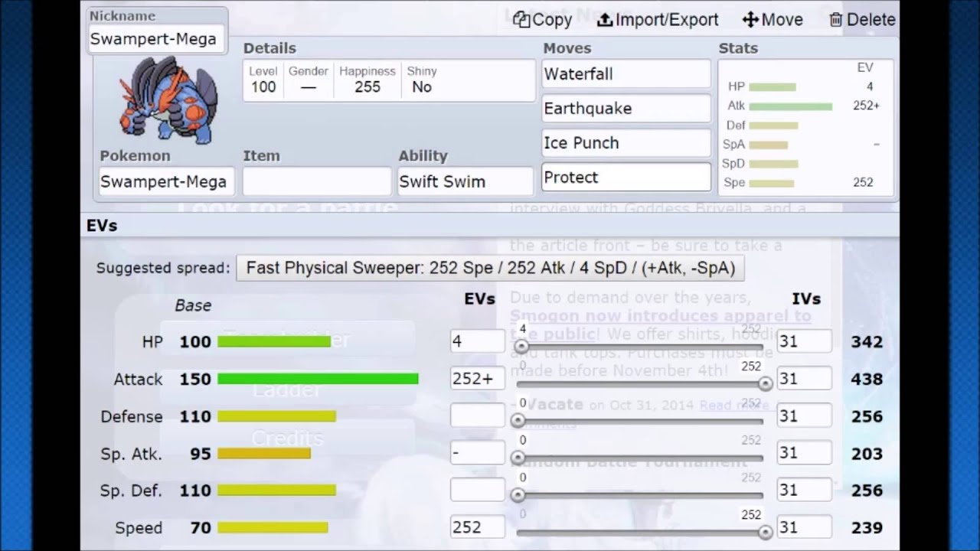Click the Defense EV slider handle
980x551 pixels.
pyautogui.click(x=518, y=421)
